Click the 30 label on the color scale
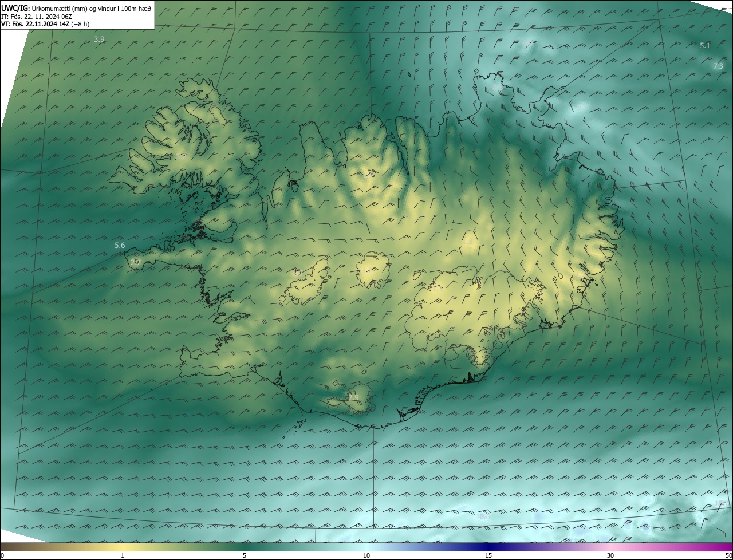733x560 pixels. tap(610, 555)
